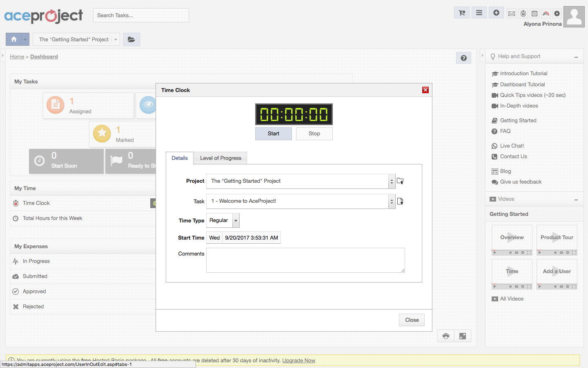Screen dimensions: 588x368
Task: Click the Assigned tasks document icon
Action: 56,105
